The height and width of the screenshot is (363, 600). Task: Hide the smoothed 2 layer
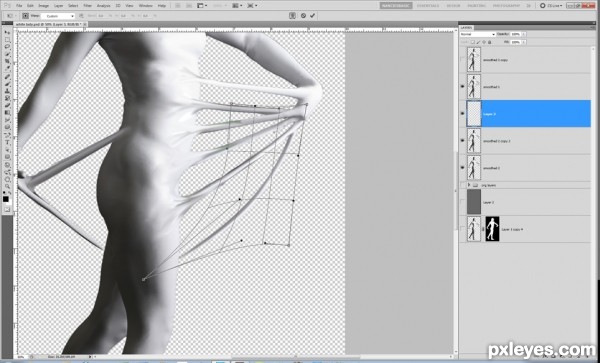coord(463,168)
